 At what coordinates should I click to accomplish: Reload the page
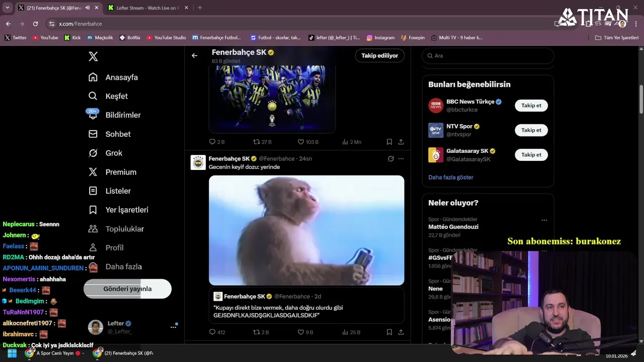coord(35,24)
